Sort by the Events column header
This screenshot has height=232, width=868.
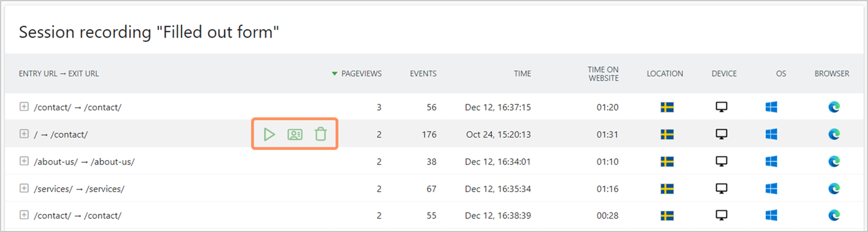[423, 74]
